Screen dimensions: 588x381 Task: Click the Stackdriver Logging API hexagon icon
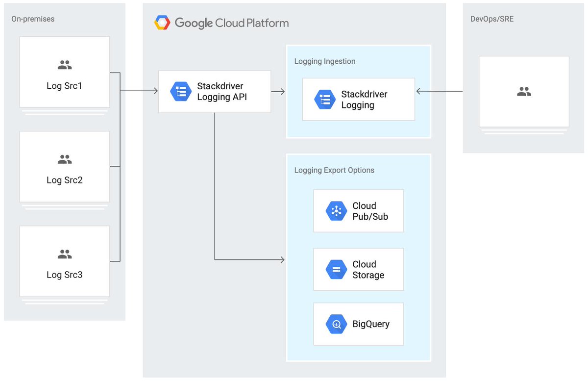click(181, 91)
